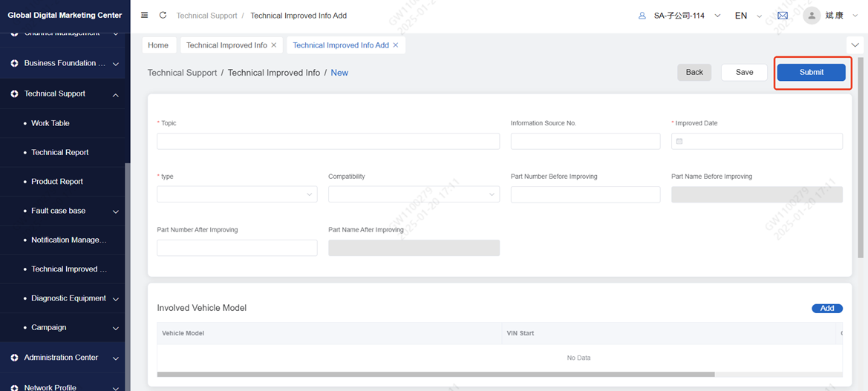Expand the Fault case base submenu
Viewport: 868px width, 391px height.
click(x=116, y=211)
